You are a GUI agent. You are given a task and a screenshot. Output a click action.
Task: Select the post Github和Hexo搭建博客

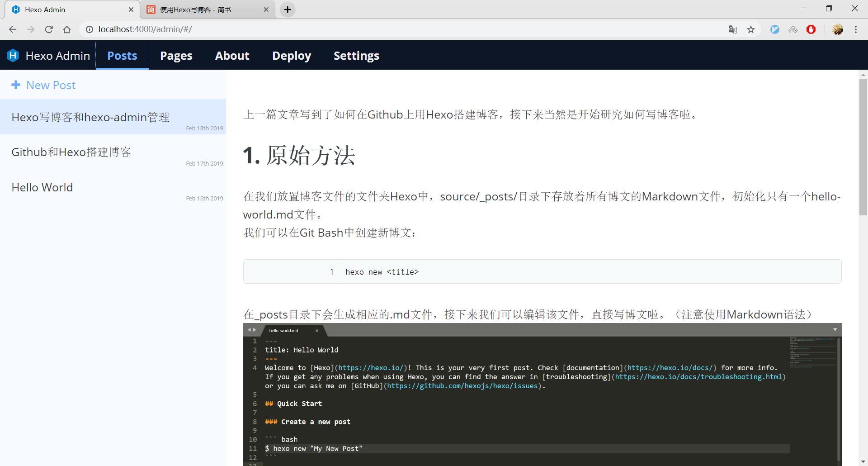113,152
